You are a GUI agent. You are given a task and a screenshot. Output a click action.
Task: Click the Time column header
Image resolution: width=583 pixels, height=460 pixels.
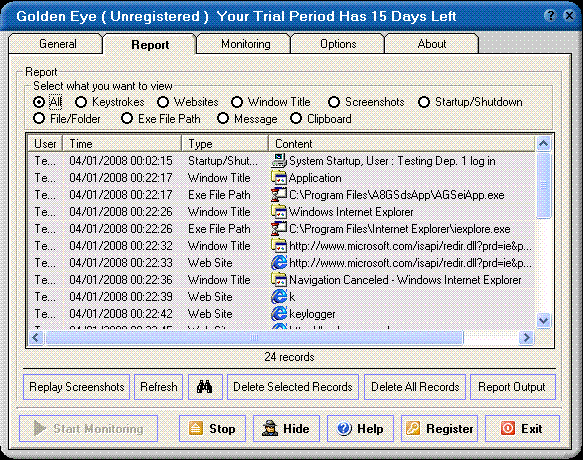122,144
